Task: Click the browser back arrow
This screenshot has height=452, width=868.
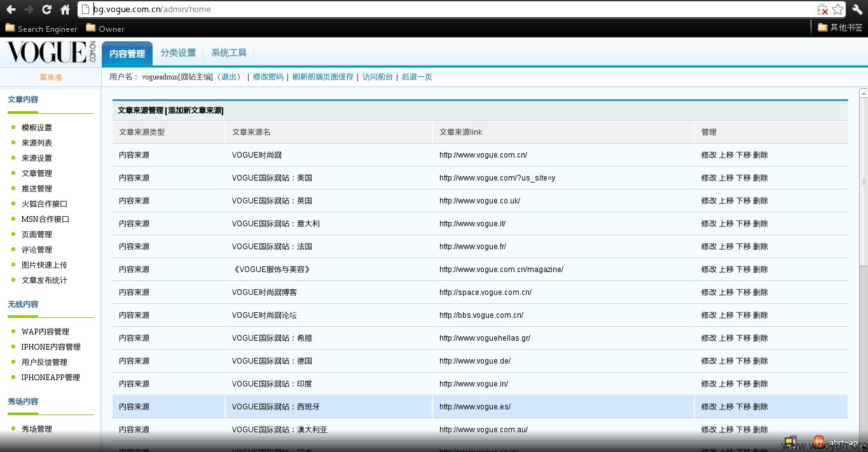Action: [x=11, y=10]
